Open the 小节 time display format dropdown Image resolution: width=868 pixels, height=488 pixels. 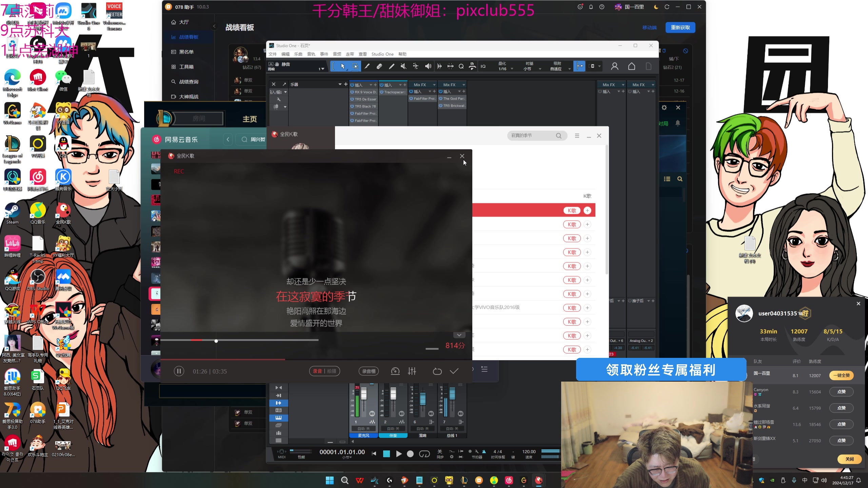tap(347, 457)
